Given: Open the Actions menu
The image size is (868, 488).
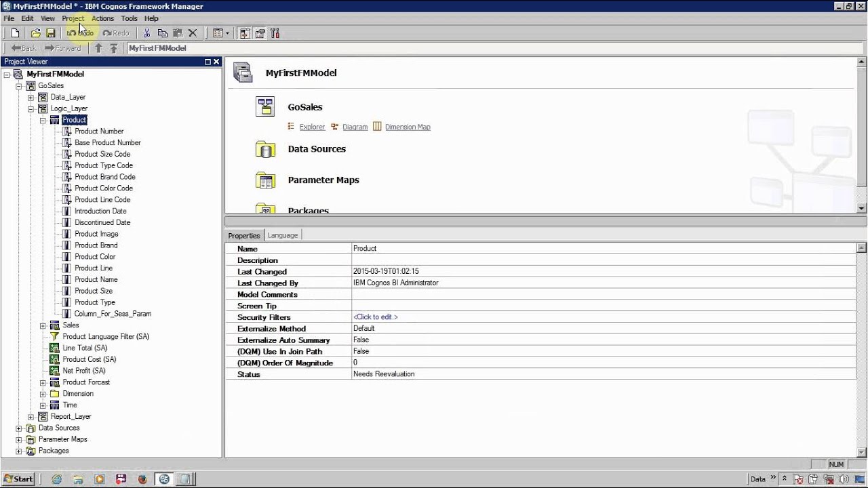Looking at the screenshot, I should [x=103, y=18].
